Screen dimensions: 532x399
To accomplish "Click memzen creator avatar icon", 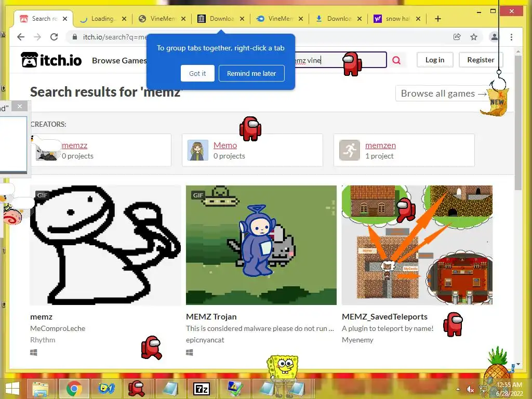I will pos(350,150).
